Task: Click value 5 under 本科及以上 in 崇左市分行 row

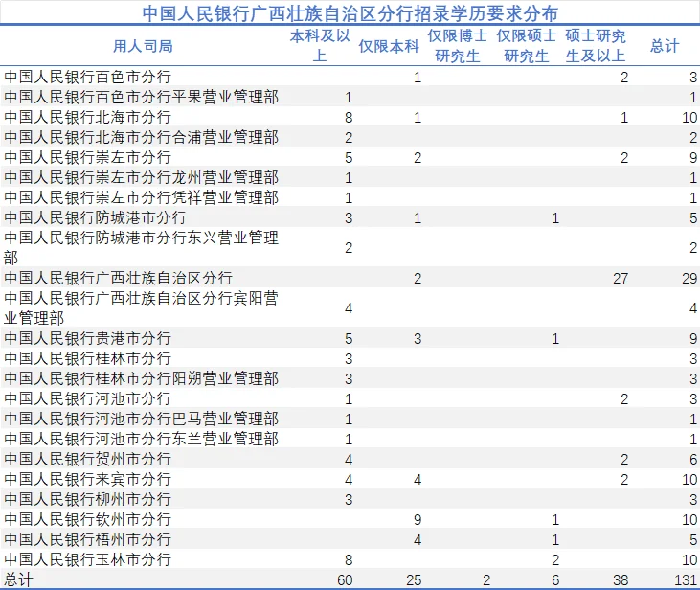Action: pos(349,158)
